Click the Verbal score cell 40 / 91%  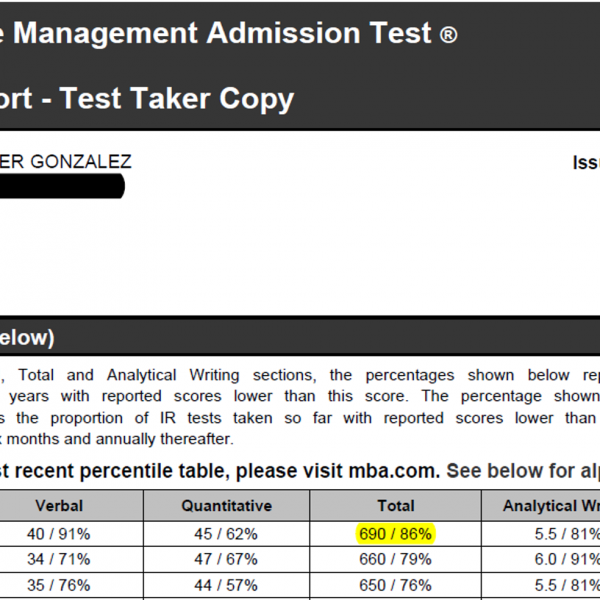pos(59,534)
